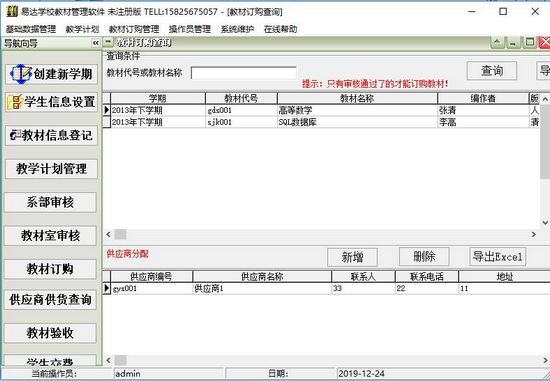Collapse the 导航向导 panel with « arrows

pyautogui.click(x=96, y=43)
